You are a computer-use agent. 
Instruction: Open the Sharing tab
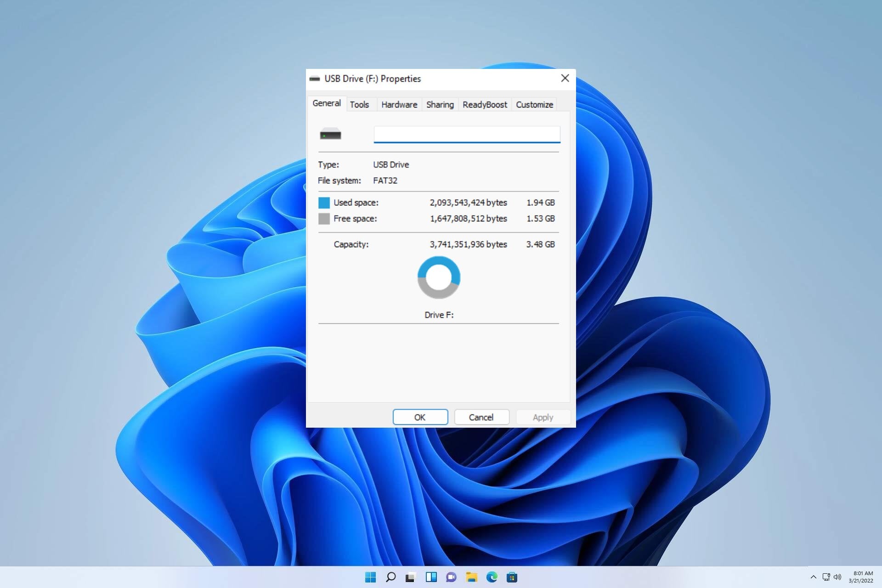(440, 105)
